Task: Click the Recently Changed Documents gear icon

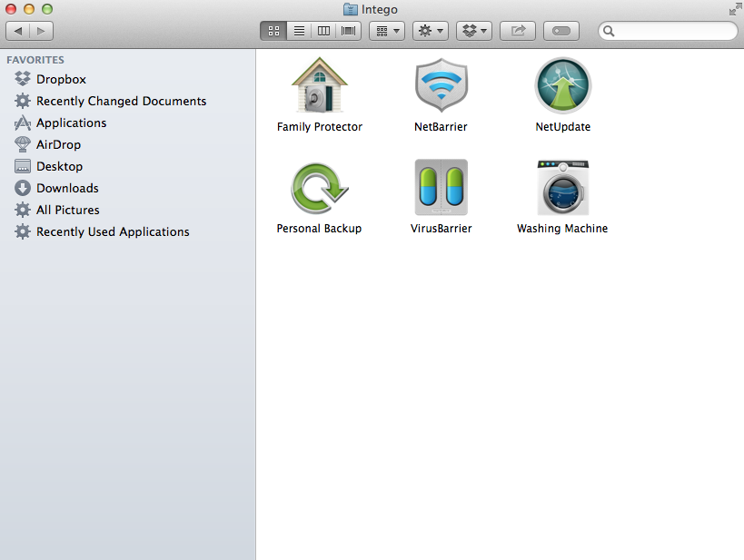Action: point(23,101)
